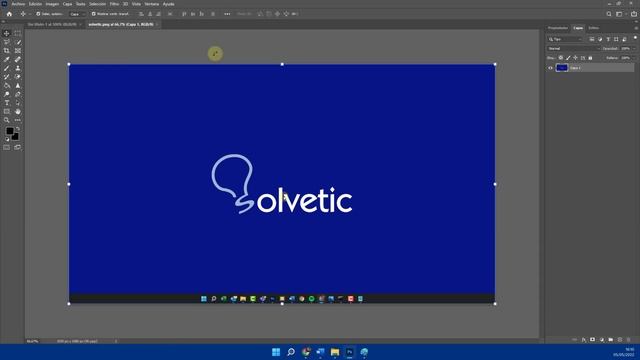The height and width of the screenshot is (360, 640).
Task: Open the Normal blend mode dropdown
Action: [x=573, y=49]
